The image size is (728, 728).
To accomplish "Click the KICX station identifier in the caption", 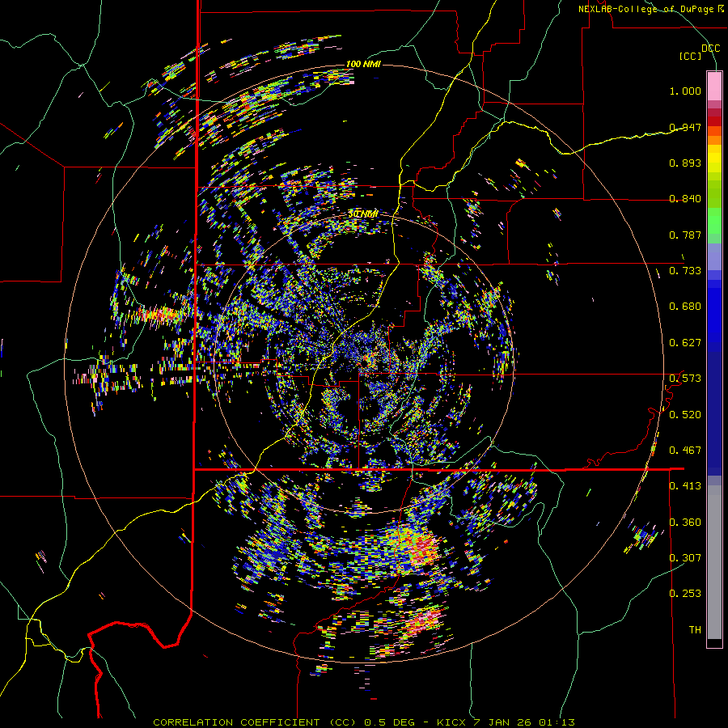I will (x=451, y=722).
